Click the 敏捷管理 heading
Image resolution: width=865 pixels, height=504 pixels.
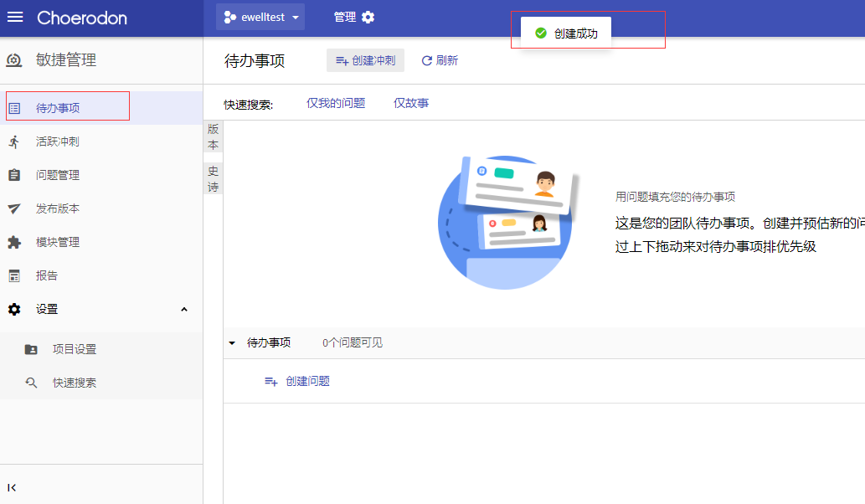(66, 59)
